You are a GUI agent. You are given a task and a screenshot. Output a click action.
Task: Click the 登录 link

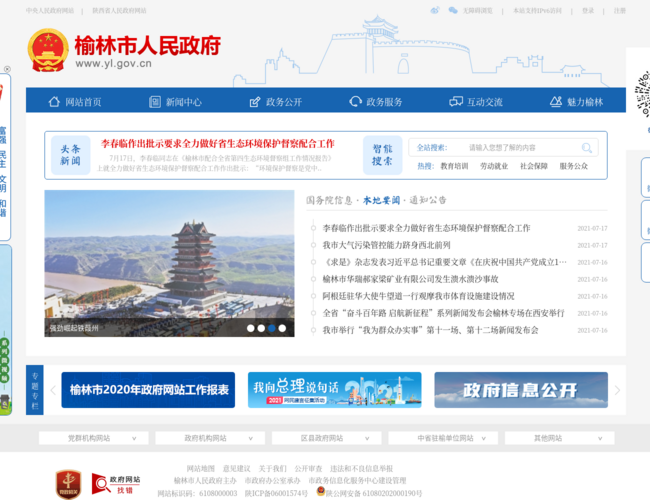tap(588, 11)
